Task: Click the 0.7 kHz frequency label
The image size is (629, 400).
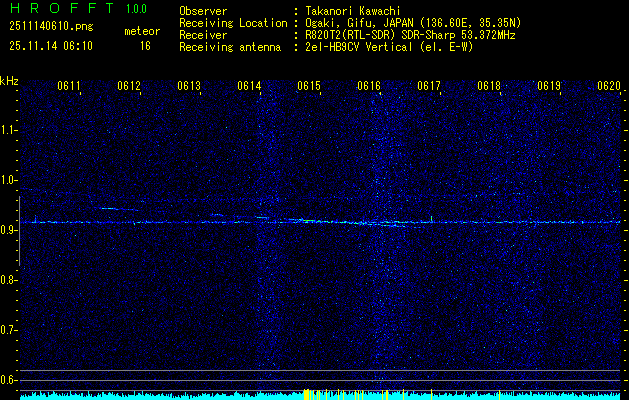Action: pos(8,330)
